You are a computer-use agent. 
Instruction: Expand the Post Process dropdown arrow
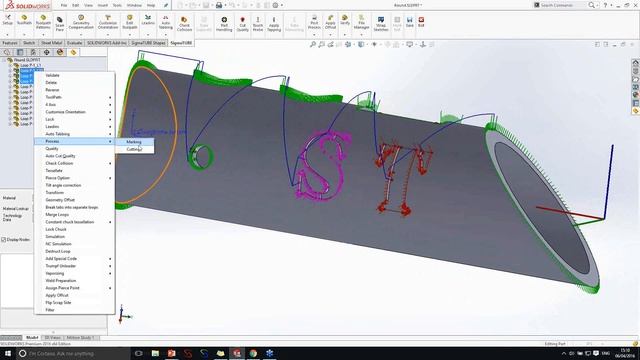click(314, 34)
